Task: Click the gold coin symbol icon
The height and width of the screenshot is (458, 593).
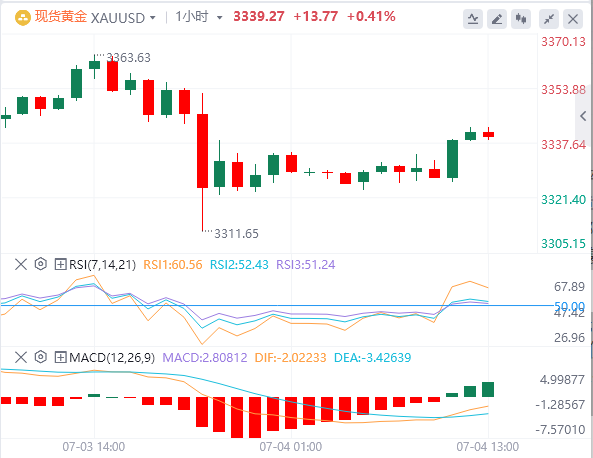Action: click(x=22, y=17)
